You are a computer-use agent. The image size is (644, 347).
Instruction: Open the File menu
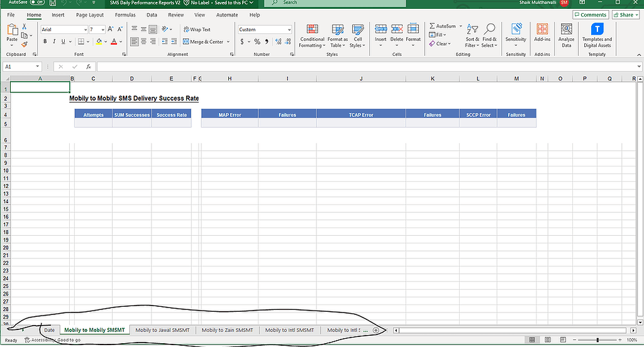pos(11,15)
